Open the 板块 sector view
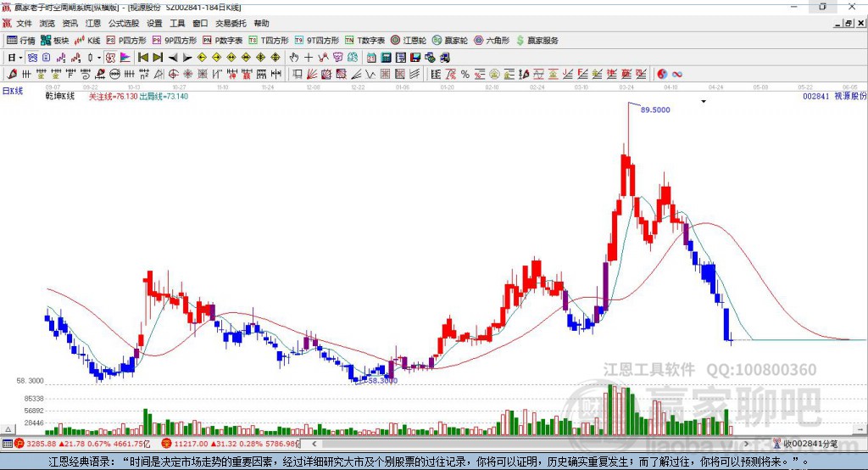The width and height of the screenshot is (868, 470). [x=55, y=41]
